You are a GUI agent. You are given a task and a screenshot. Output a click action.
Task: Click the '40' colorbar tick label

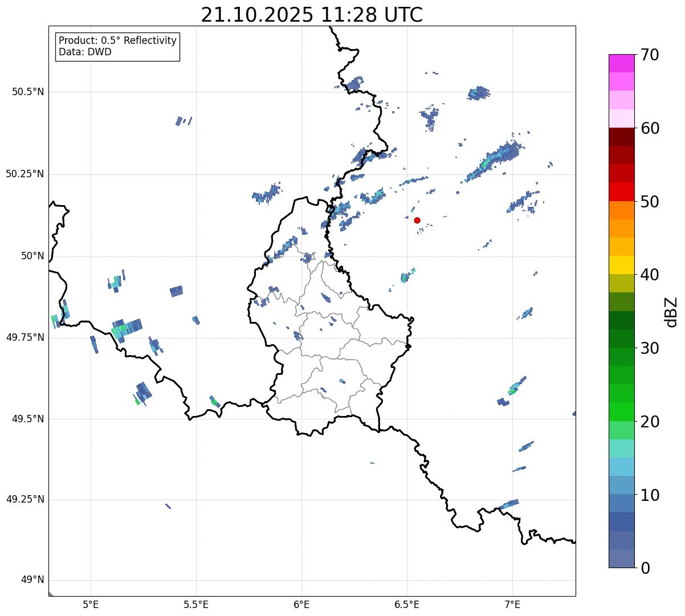649,275
